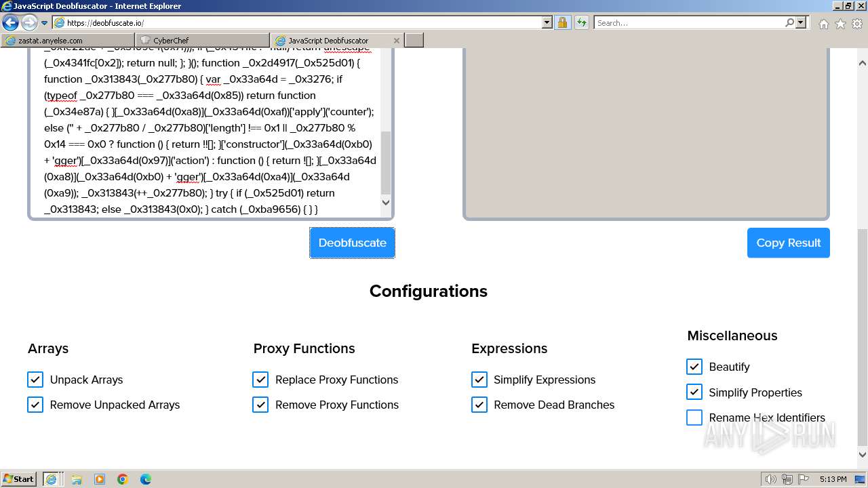
Task: Restore down the Internet Explorer window
Action: pyautogui.click(x=848, y=6)
